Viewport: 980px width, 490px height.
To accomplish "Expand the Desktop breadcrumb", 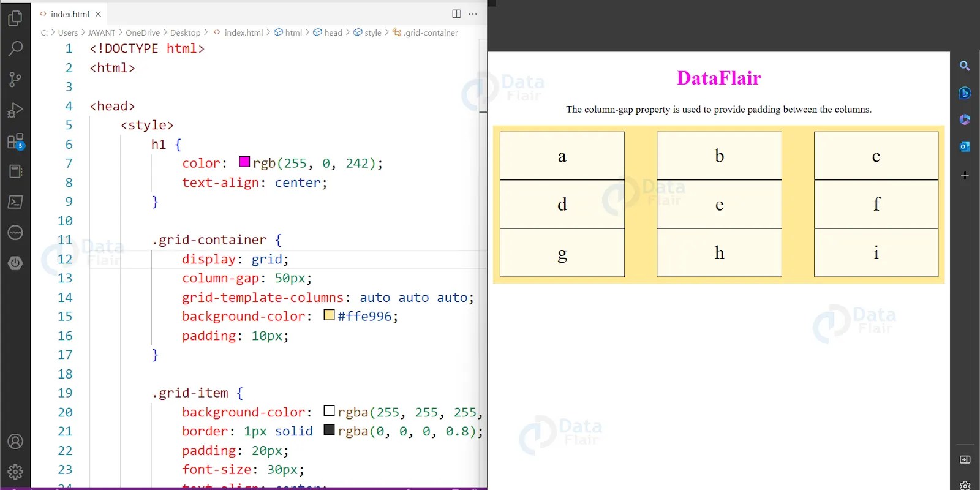I will [x=185, y=32].
